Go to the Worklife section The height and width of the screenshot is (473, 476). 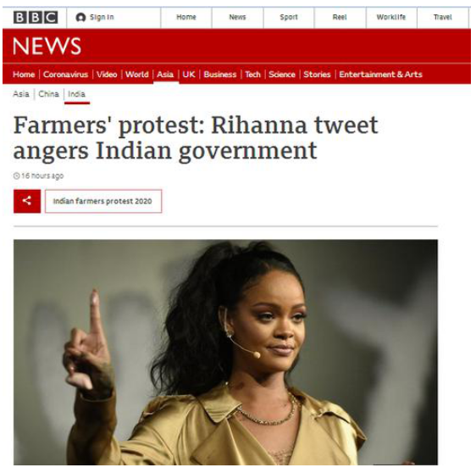tap(391, 17)
